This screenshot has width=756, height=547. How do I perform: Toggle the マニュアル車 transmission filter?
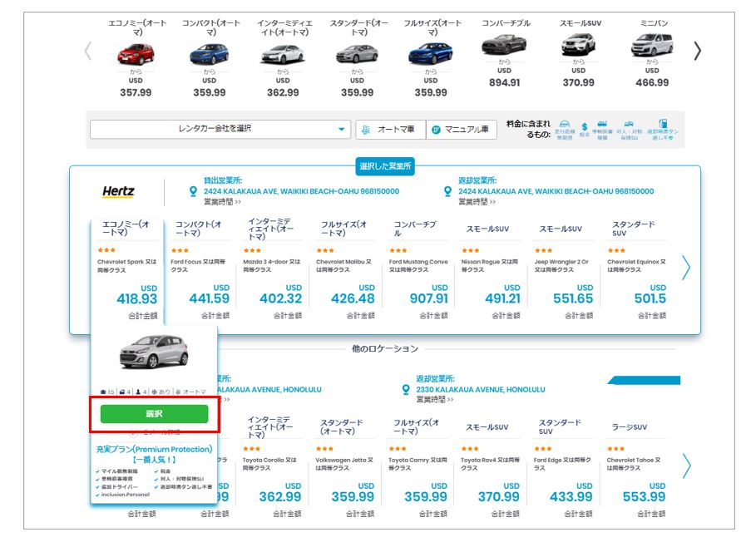[462, 130]
